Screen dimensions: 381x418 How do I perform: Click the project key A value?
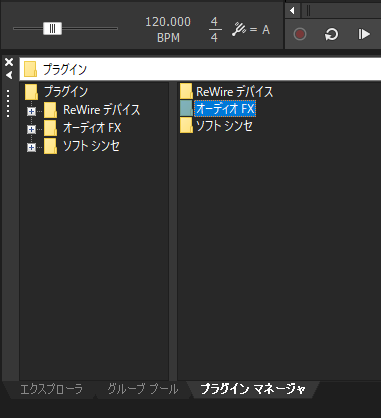266,30
